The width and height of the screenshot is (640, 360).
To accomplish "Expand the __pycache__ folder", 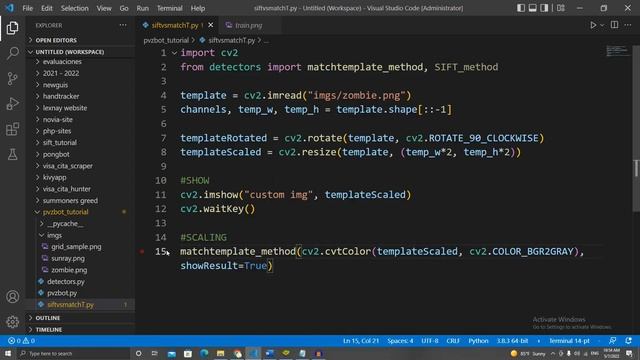I will (65, 224).
